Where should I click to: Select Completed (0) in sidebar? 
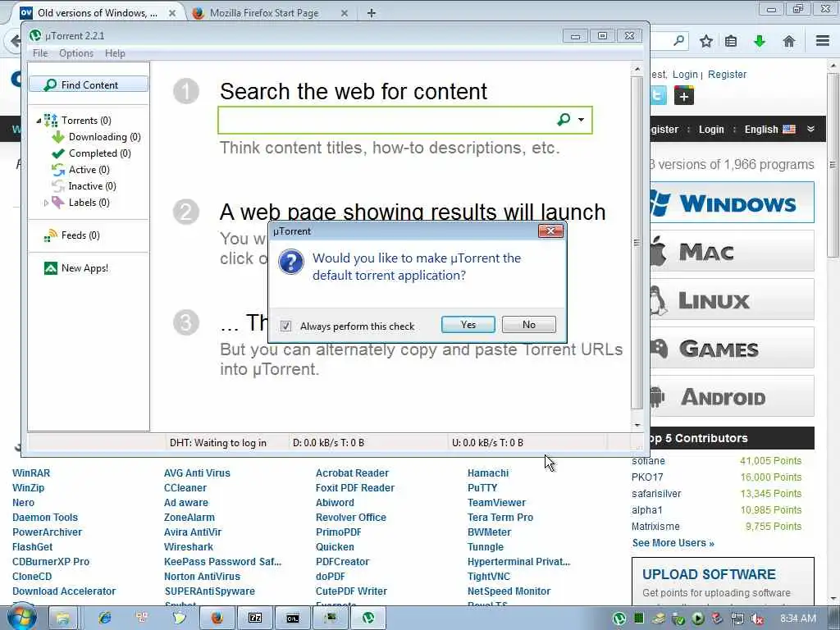pos(99,153)
